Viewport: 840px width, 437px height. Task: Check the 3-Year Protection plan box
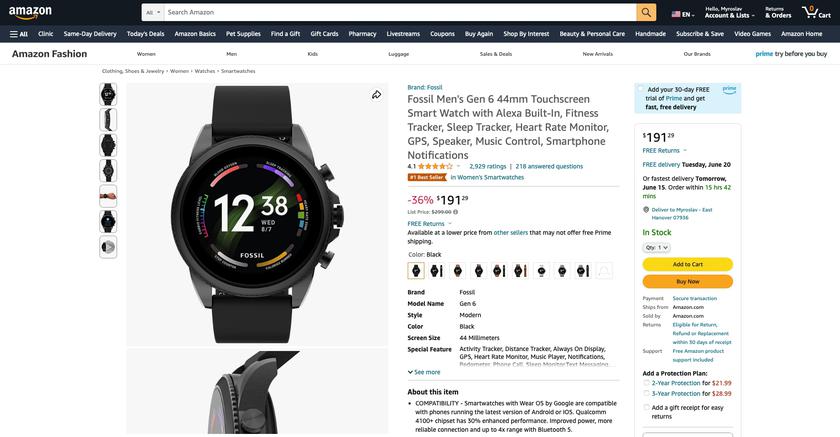647,394
